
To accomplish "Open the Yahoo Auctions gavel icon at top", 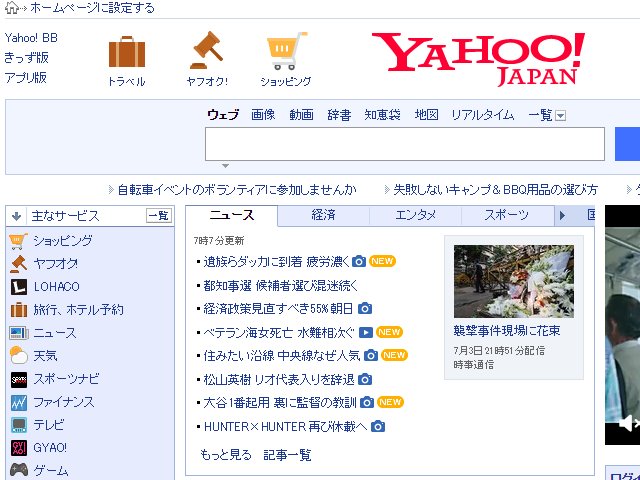I will pyautogui.click(x=207, y=51).
